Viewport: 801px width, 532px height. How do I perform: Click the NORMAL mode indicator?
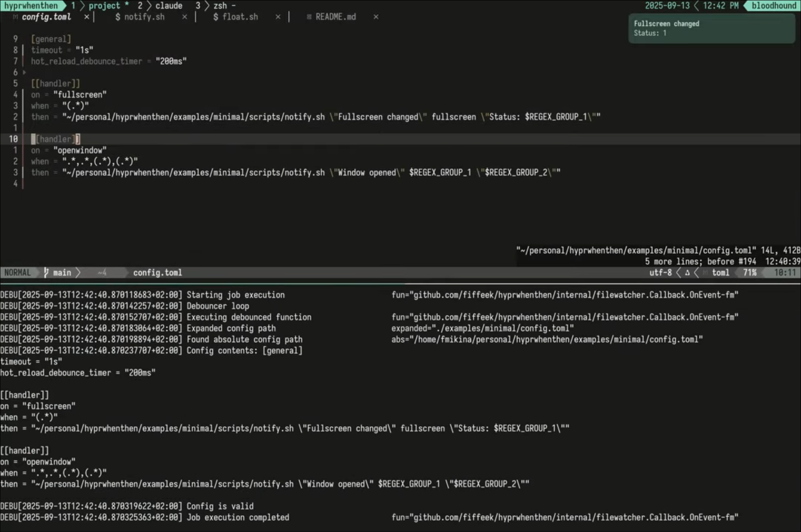click(18, 273)
